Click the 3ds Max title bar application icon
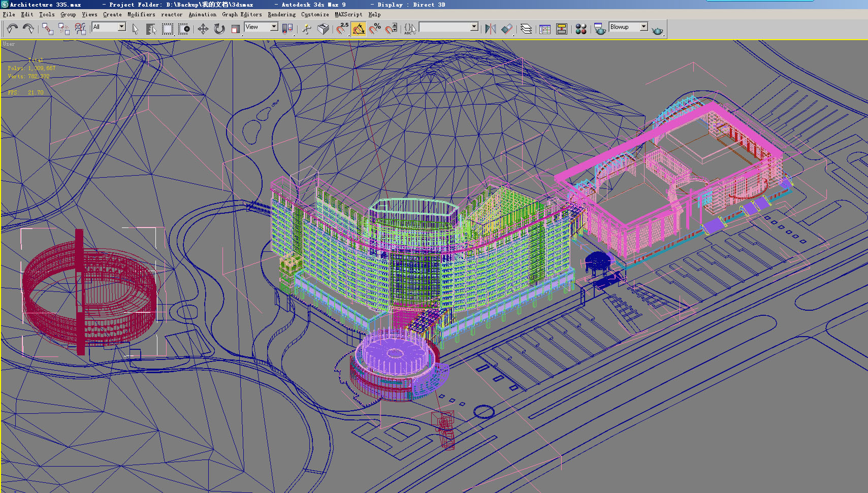 5,4
